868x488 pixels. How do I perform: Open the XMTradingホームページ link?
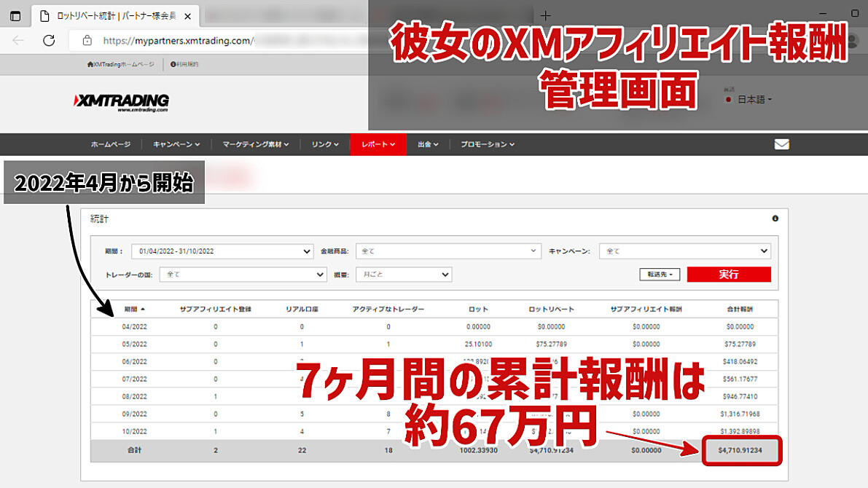(121, 64)
